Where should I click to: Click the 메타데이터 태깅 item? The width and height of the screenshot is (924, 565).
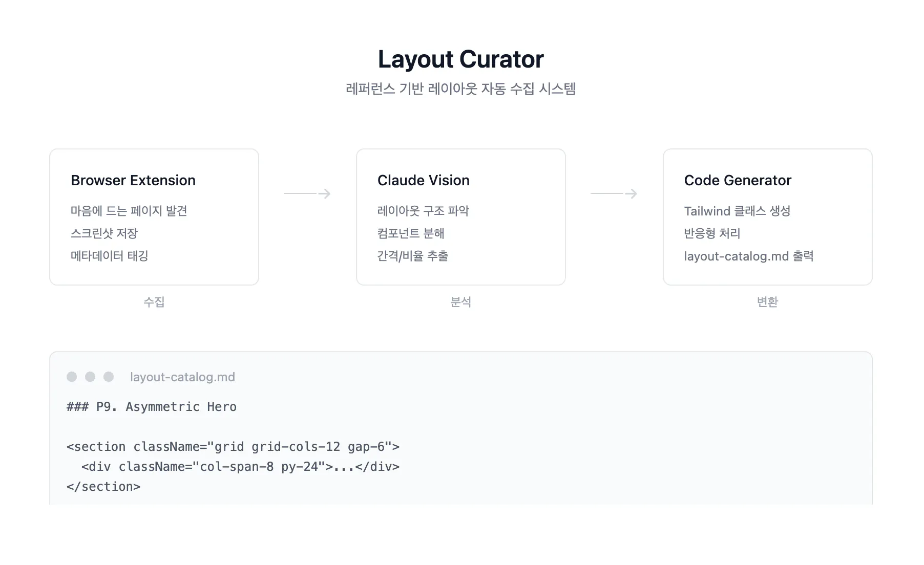pos(109,256)
